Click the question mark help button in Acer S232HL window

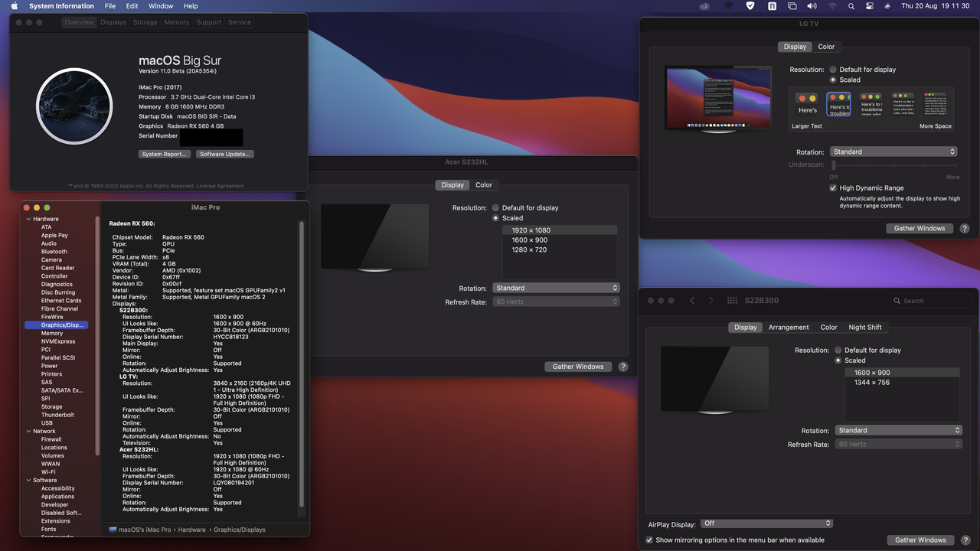tap(622, 367)
